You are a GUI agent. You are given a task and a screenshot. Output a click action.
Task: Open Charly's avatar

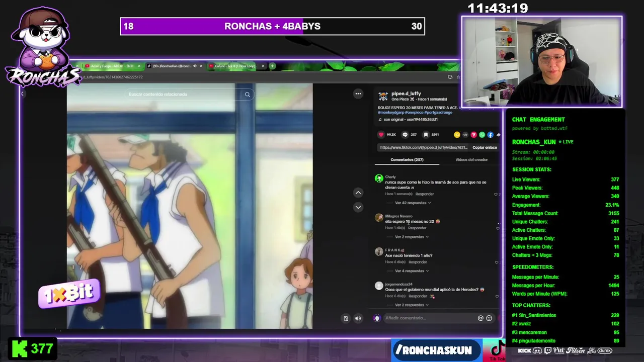[x=379, y=178]
